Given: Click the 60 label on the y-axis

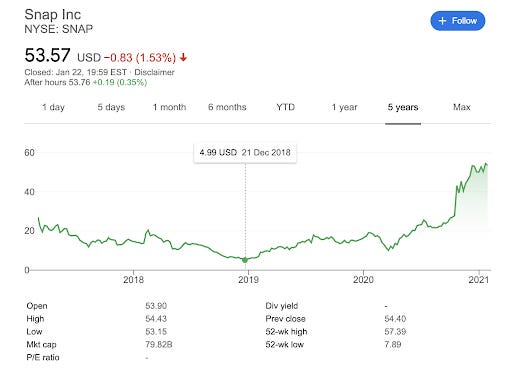Looking at the screenshot, I should click(x=29, y=153).
